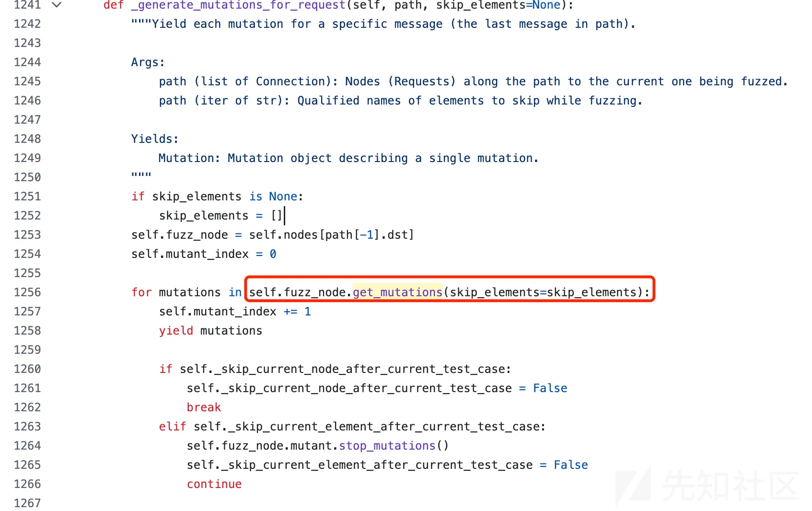
Task: Click line number 1250 in gutter
Action: [x=27, y=177]
